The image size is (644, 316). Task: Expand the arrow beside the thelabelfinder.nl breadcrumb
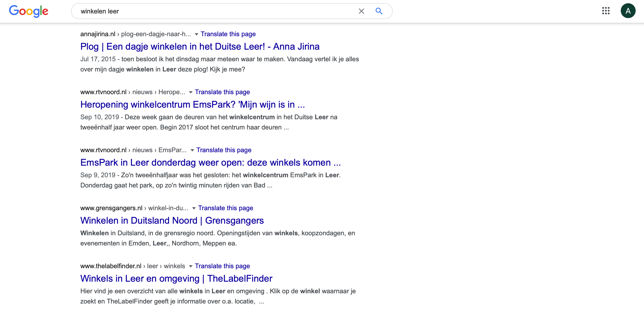click(x=191, y=266)
